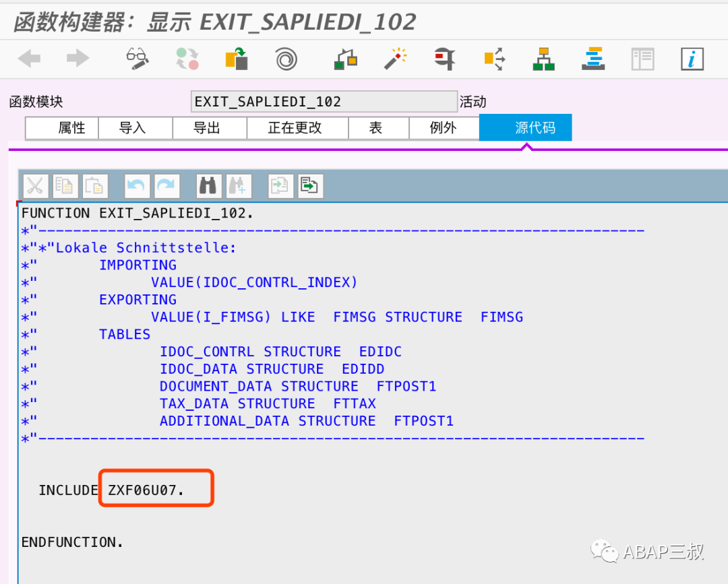Switch to the 导入 tab
Viewport: 728px width, 584px height.
pos(135,128)
